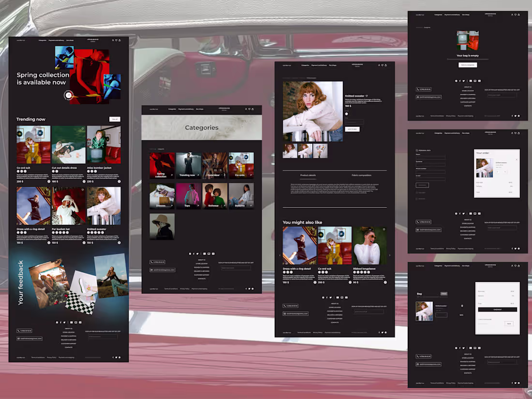The image size is (532, 399).
Task: Select the courier delivery radio button on checkout
Action: tap(416, 192)
